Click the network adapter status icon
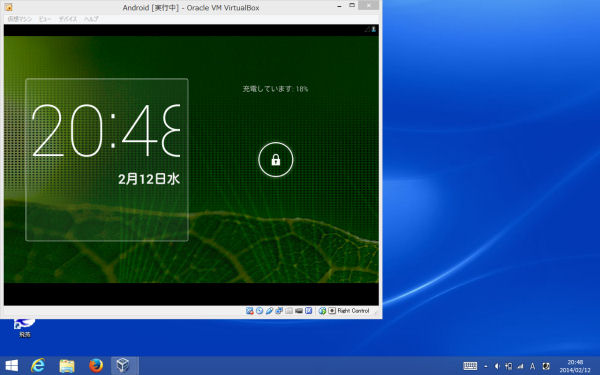Viewport: 600px width, 375px height. click(279, 311)
